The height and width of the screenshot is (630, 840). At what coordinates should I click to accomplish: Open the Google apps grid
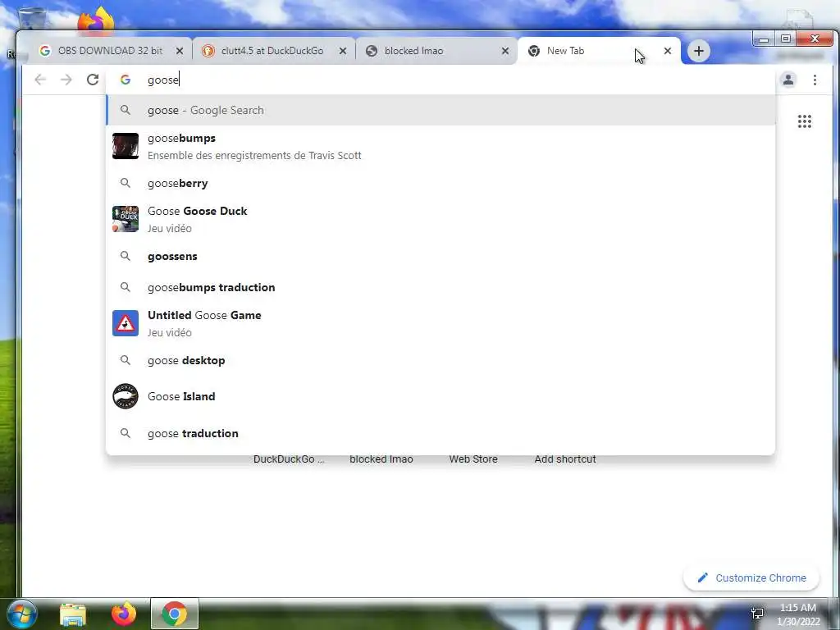click(804, 121)
